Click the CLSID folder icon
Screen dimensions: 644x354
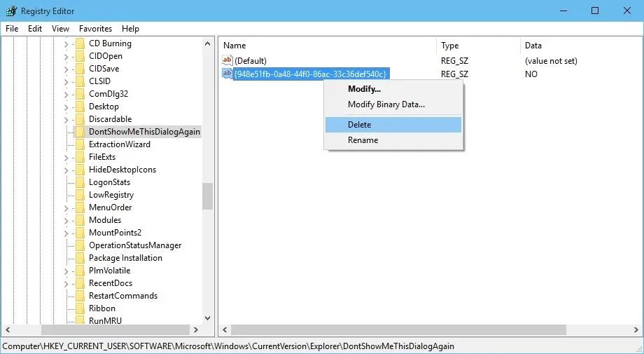click(x=80, y=81)
